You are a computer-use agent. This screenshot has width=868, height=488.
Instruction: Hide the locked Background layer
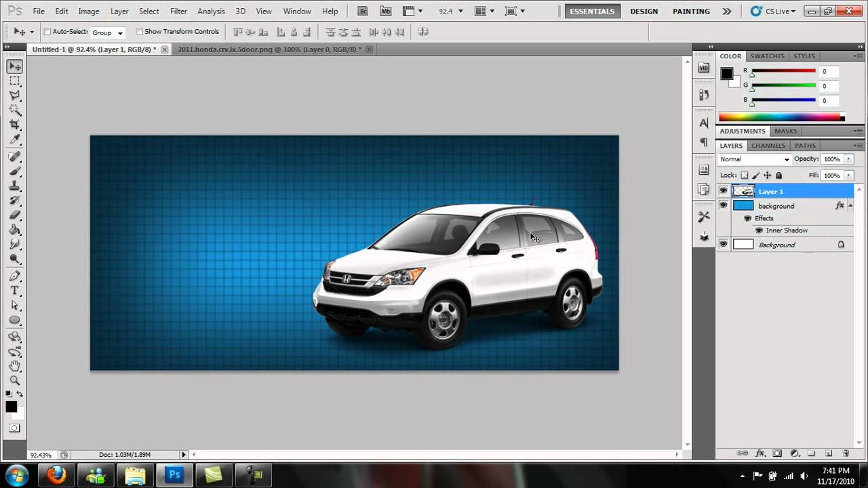(724, 245)
